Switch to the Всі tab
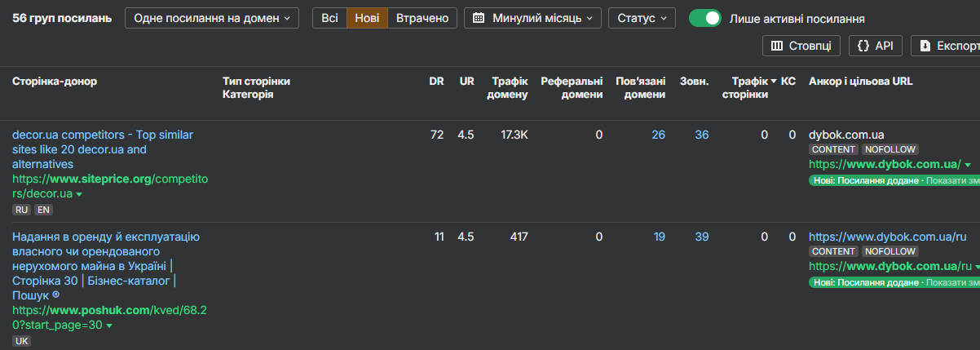Image resolution: width=980 pixels, height=350 pixels. pyautogui.click(x=329, y=18)
